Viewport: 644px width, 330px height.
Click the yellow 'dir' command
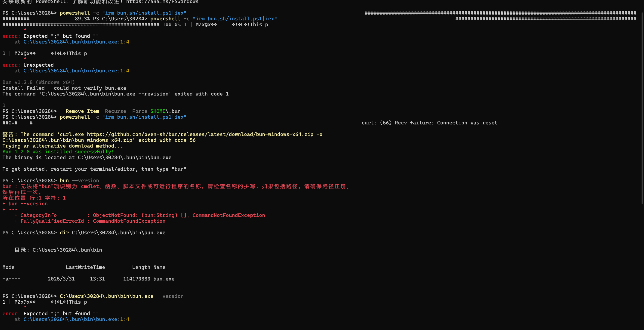(x=64, y=233)
